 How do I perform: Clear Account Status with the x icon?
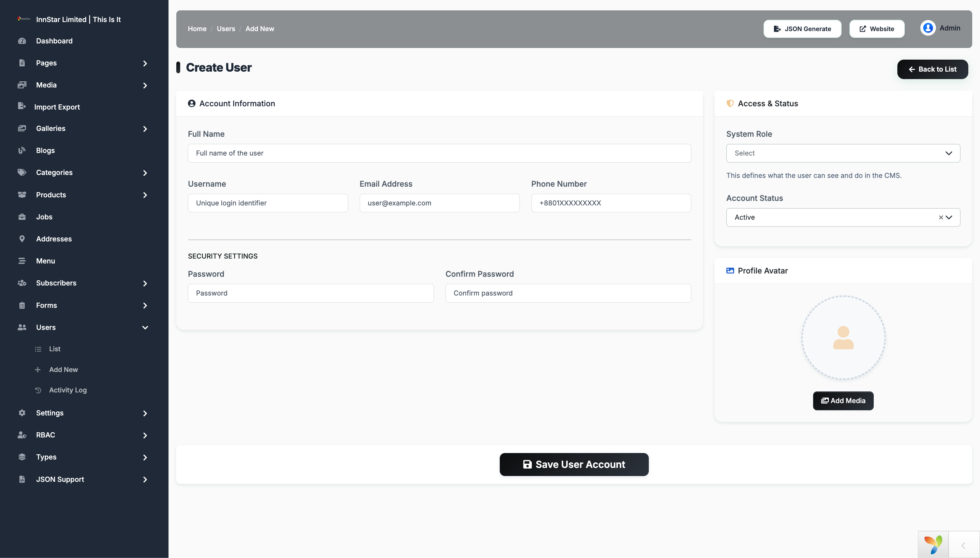click(940, 217)
